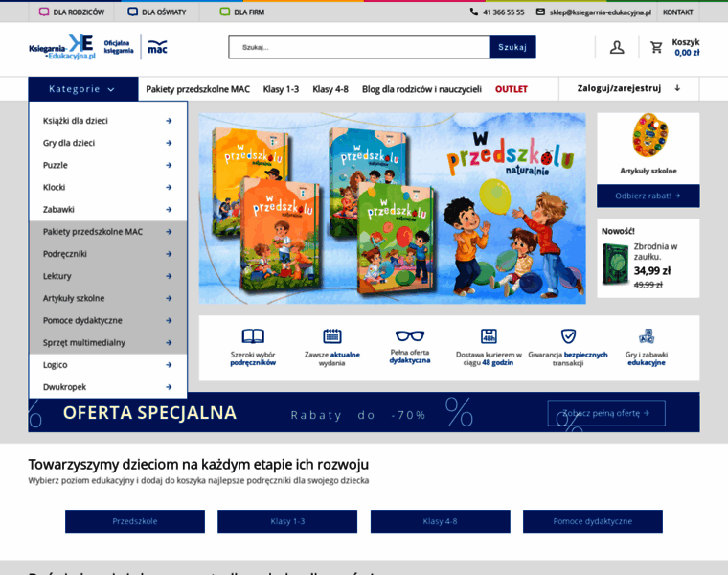Click the Zbrodnia w zaułku product title
This screenshot has height=575, width=728.
coord(655,251)
